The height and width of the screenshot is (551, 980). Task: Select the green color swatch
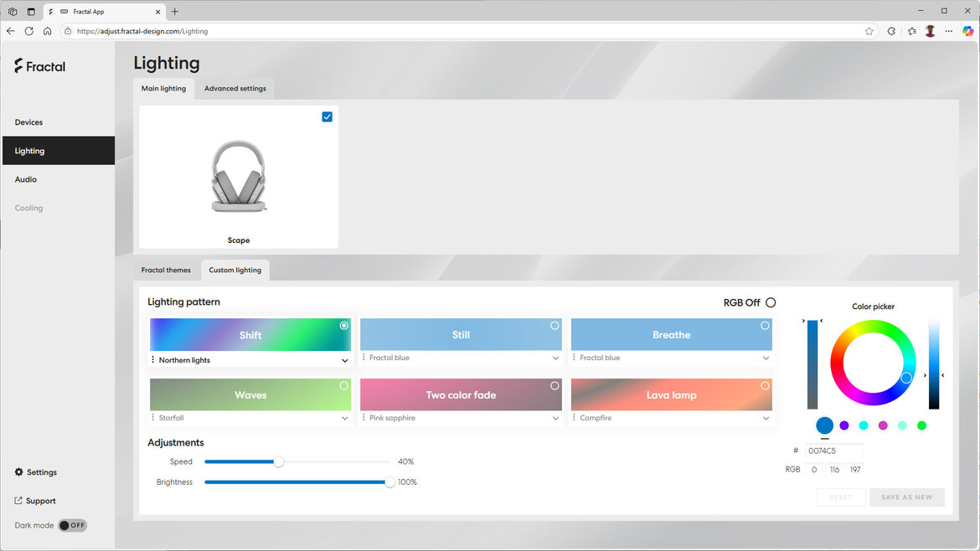tap(922, 425)
